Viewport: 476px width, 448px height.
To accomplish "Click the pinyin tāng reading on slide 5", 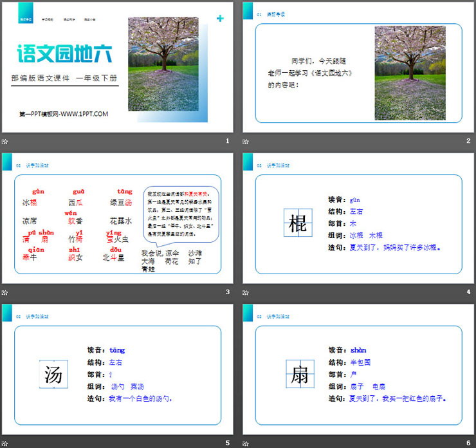I will [116, 351].
